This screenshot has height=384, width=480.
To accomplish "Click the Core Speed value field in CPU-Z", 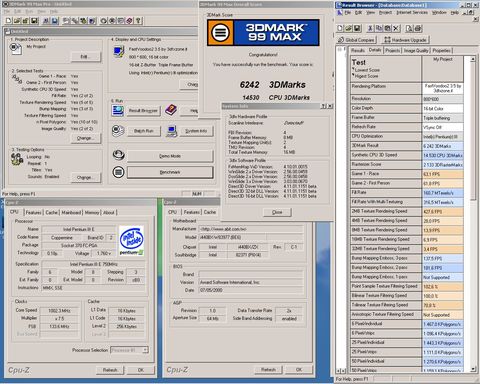I will pos(59,311).
